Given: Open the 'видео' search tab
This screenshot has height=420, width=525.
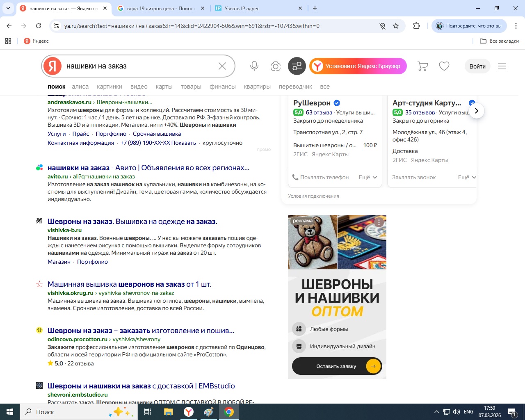Looking at the screenshot, I should pos(139,87).
